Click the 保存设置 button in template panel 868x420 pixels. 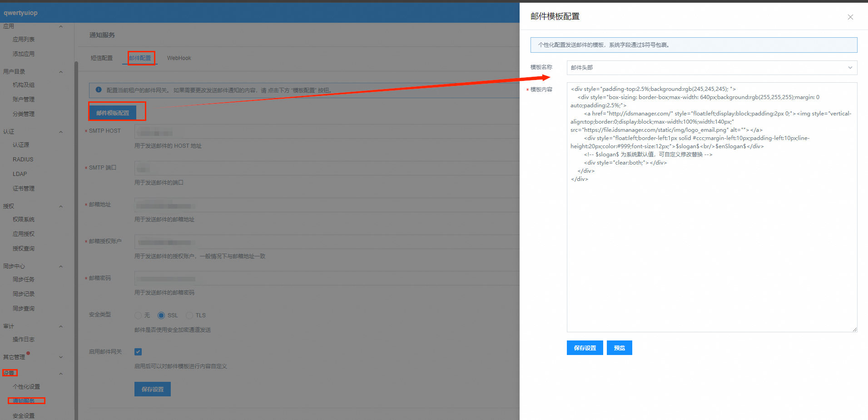pos(585,348)
